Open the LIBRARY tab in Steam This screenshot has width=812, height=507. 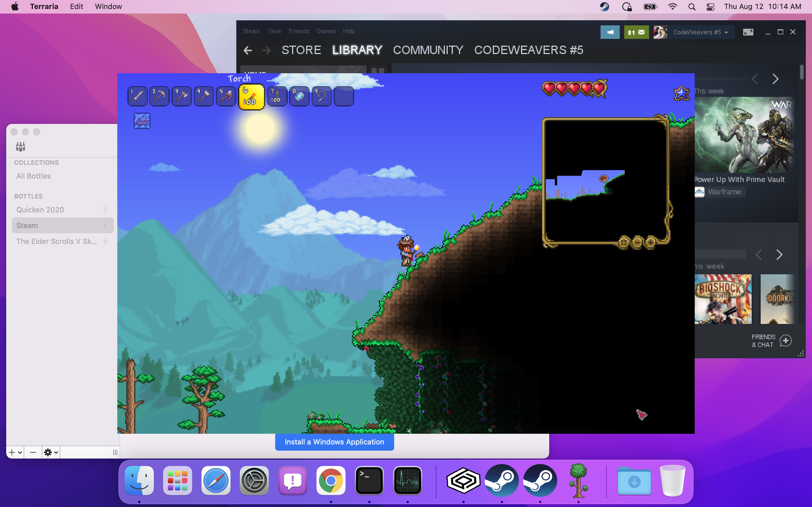358,50
